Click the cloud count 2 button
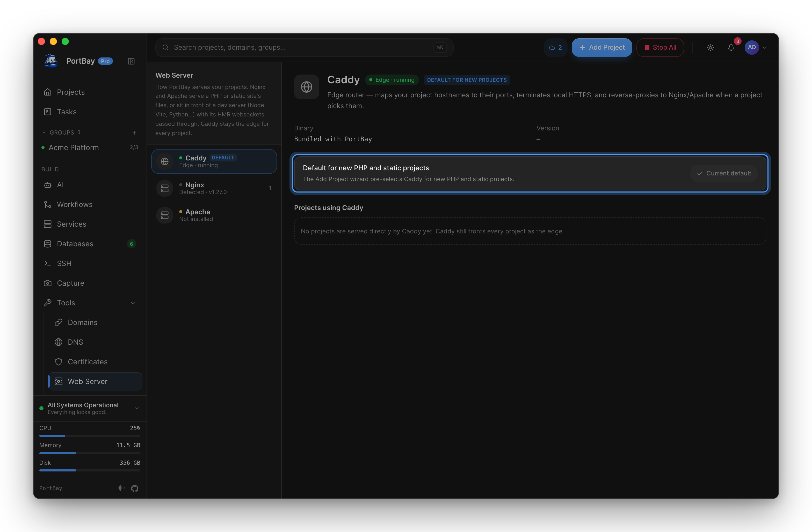 (555, 48)
